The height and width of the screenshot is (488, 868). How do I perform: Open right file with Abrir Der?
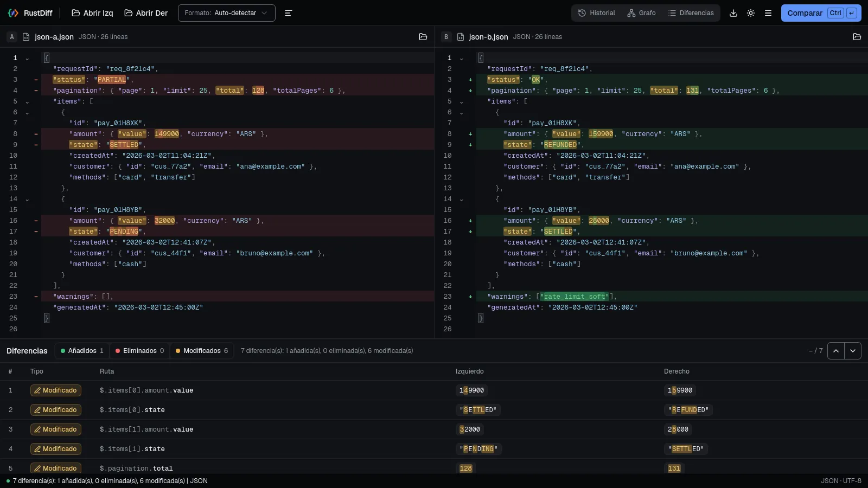tap(146, 13)
